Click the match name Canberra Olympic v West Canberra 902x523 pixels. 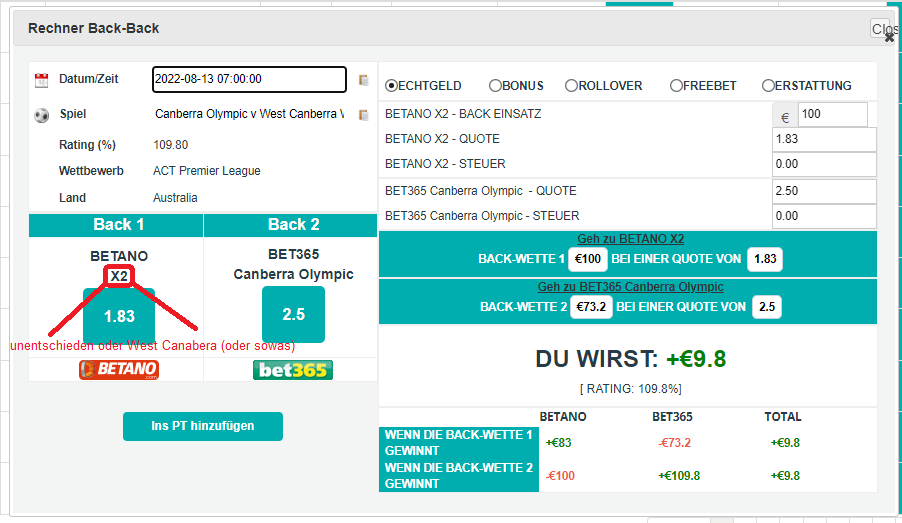tap(249, 114)
